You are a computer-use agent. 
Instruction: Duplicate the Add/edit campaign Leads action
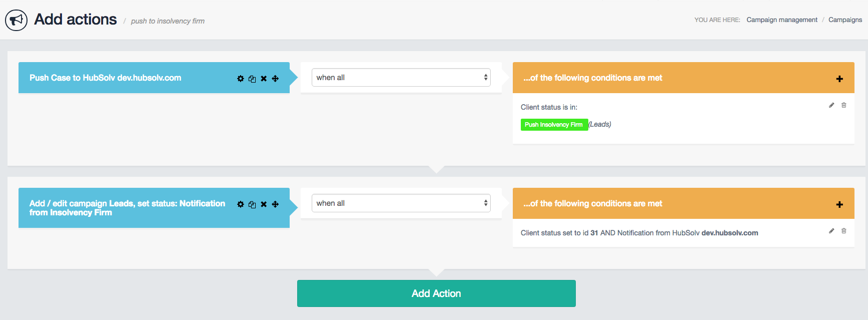(252, 204)
